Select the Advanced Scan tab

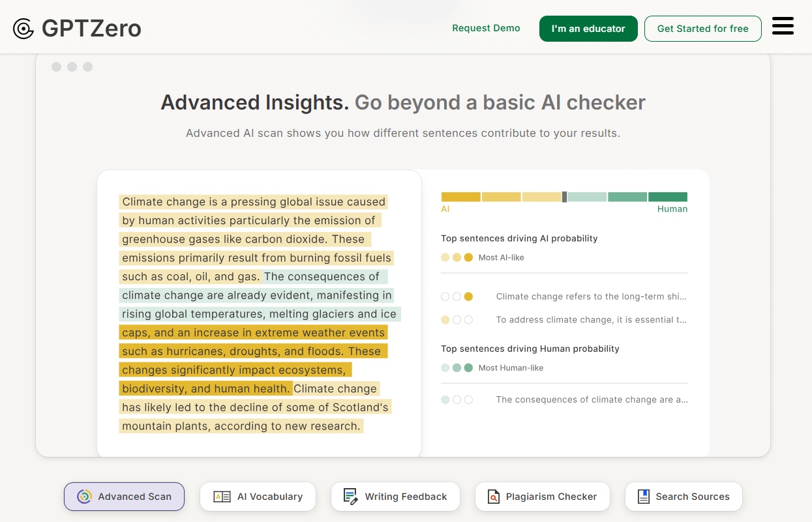[124, 497]
